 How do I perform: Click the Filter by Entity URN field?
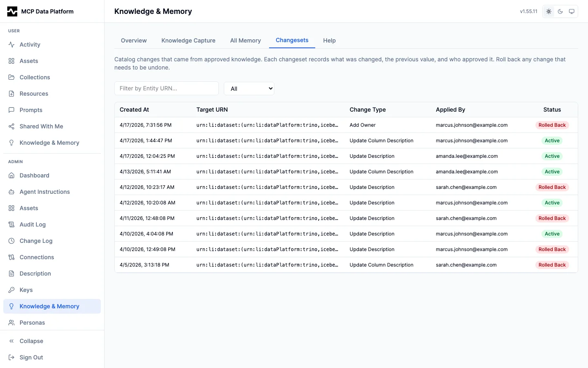tap(167, 88)
